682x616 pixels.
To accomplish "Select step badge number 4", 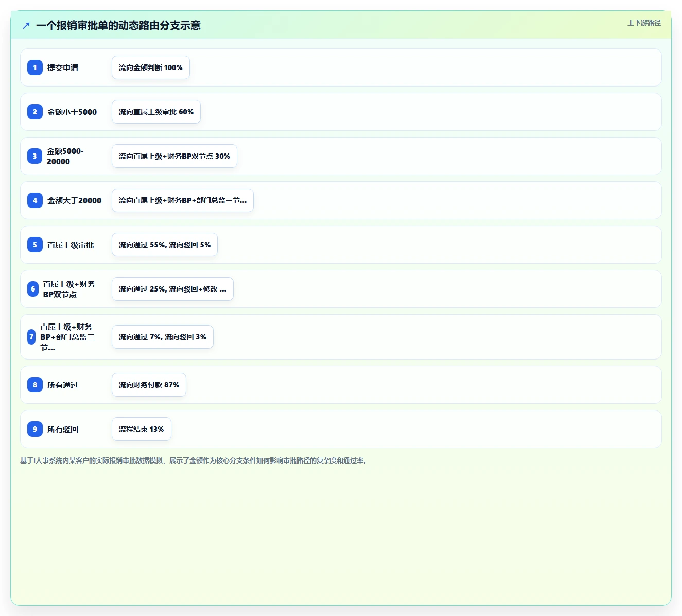I will click(x=35, y=200).
